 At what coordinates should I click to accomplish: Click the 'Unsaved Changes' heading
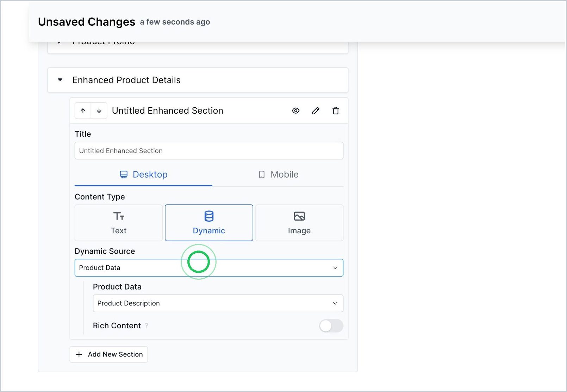(x=87, y=22)
